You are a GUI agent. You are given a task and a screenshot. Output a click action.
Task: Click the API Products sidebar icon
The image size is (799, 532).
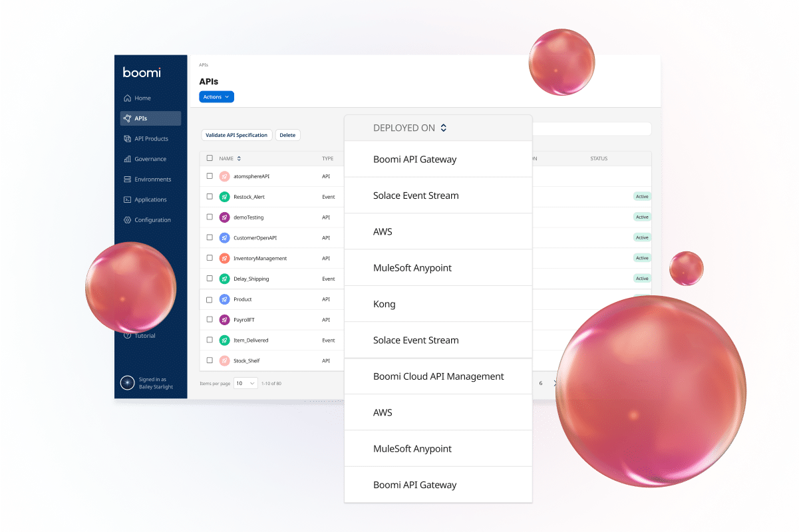coord(127,139)
